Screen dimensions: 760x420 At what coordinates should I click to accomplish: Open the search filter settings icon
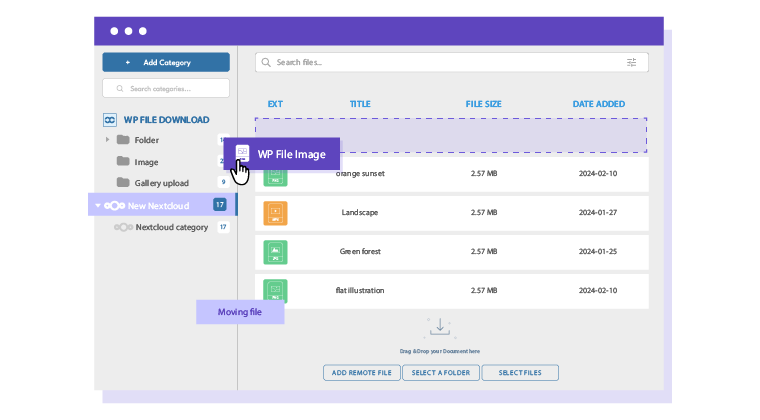click(x=631, y=62)
